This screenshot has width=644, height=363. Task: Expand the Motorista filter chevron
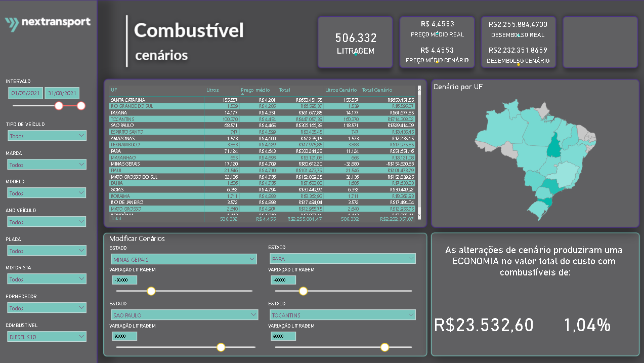pyautogui.click(x=82, y=279)
